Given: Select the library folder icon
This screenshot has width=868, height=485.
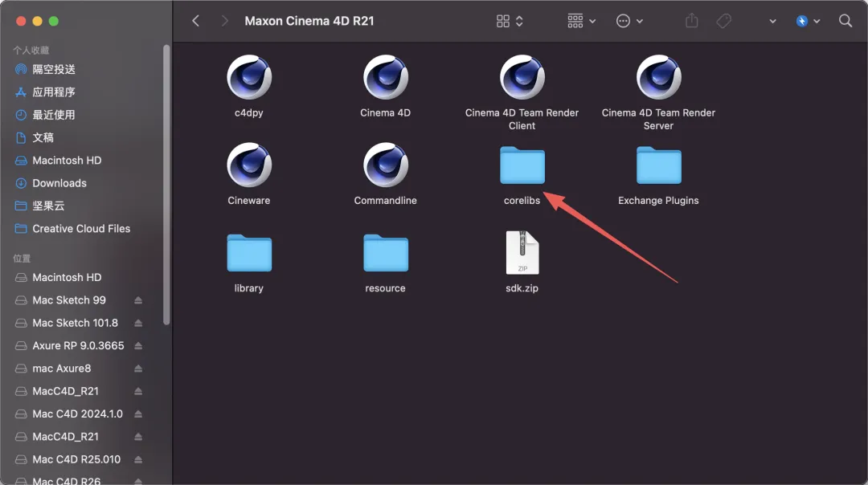Looking at the screenshot, I should [249, 253].
